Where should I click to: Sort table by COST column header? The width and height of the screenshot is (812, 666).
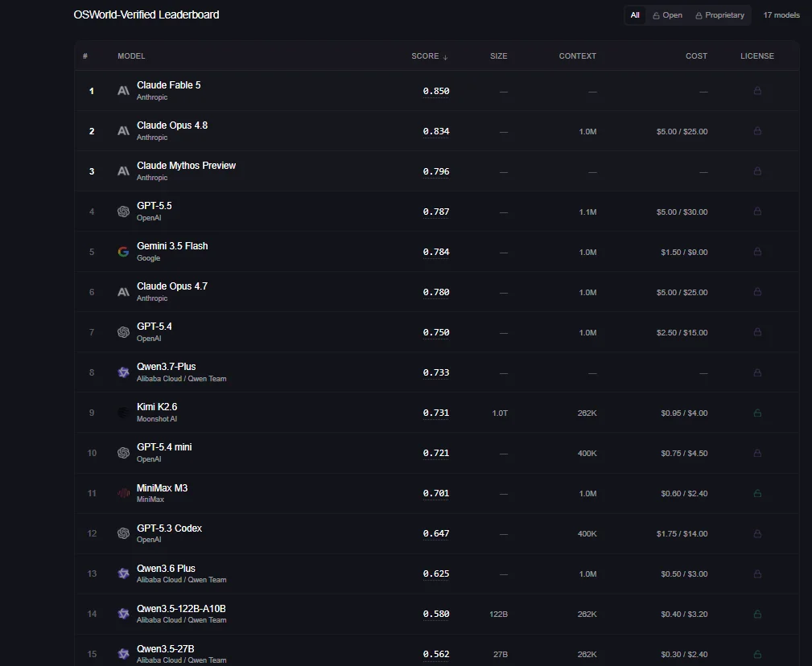coord(696,55)
